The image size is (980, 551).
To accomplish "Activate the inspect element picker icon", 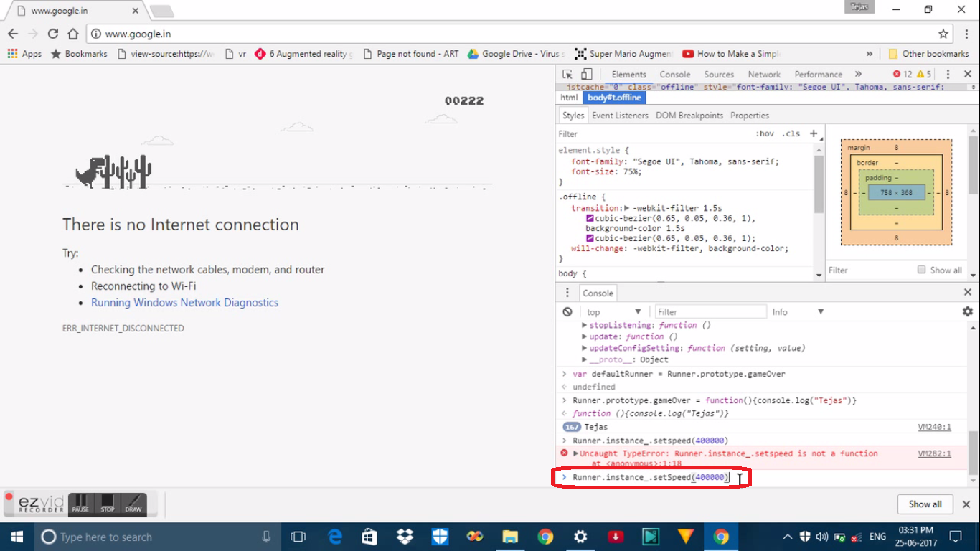I will coord(567,74).
